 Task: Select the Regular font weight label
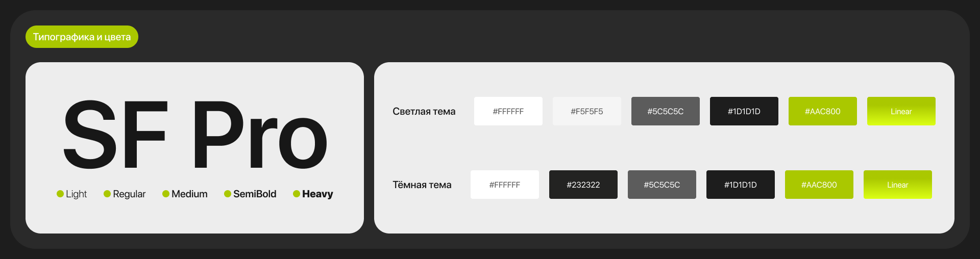[129, 194]
